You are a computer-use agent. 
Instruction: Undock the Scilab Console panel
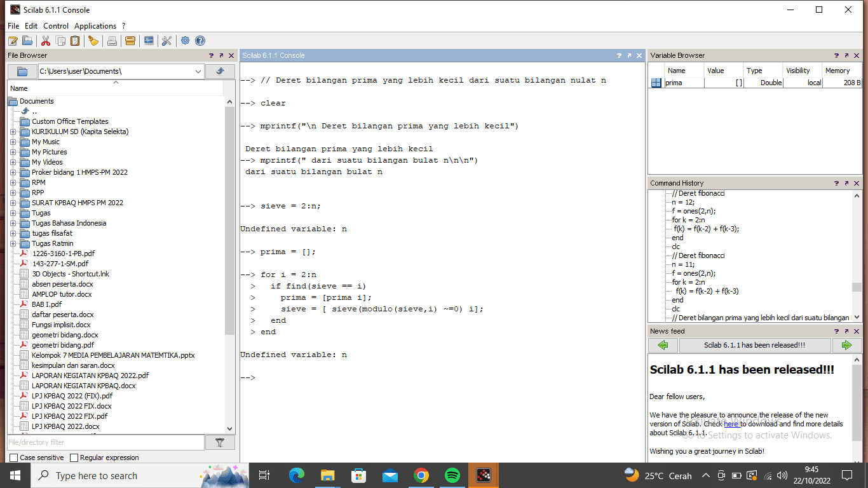629,55
